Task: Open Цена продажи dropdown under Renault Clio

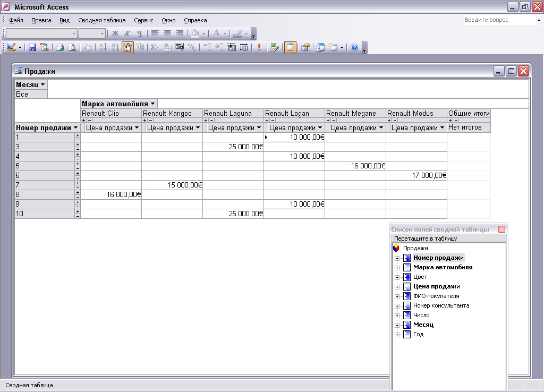Action: pos(137,127)
